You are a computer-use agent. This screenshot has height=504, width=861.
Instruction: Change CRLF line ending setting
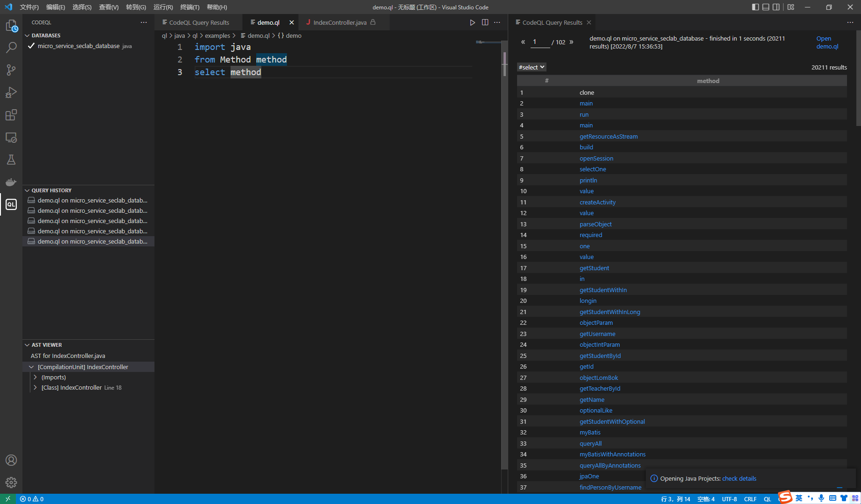tap(750, 499)
